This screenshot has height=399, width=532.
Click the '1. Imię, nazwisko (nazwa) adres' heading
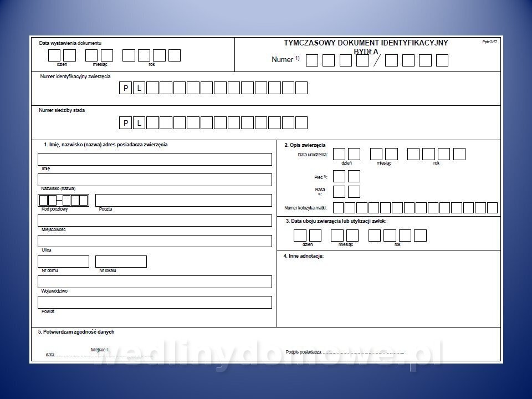coord(105,145)
